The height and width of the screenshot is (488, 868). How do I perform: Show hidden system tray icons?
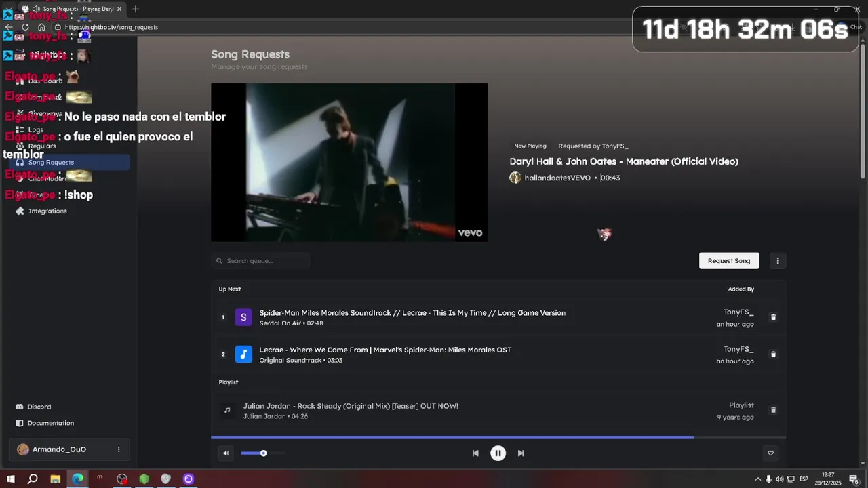pos(757,479)
